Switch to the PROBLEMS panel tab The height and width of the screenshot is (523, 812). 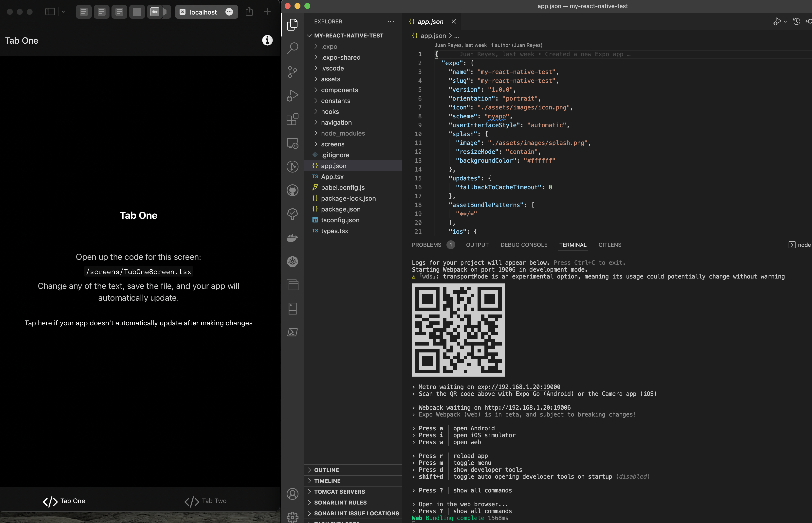pos(426,245)
